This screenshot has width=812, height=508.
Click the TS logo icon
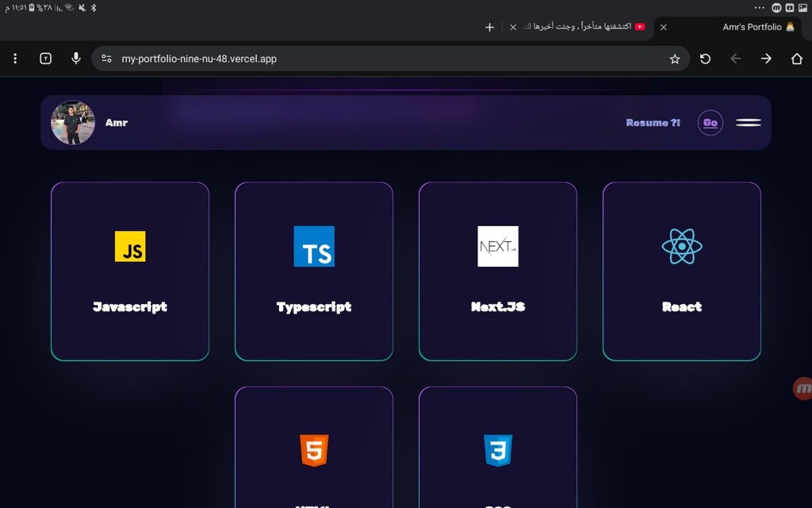point(314,246)
